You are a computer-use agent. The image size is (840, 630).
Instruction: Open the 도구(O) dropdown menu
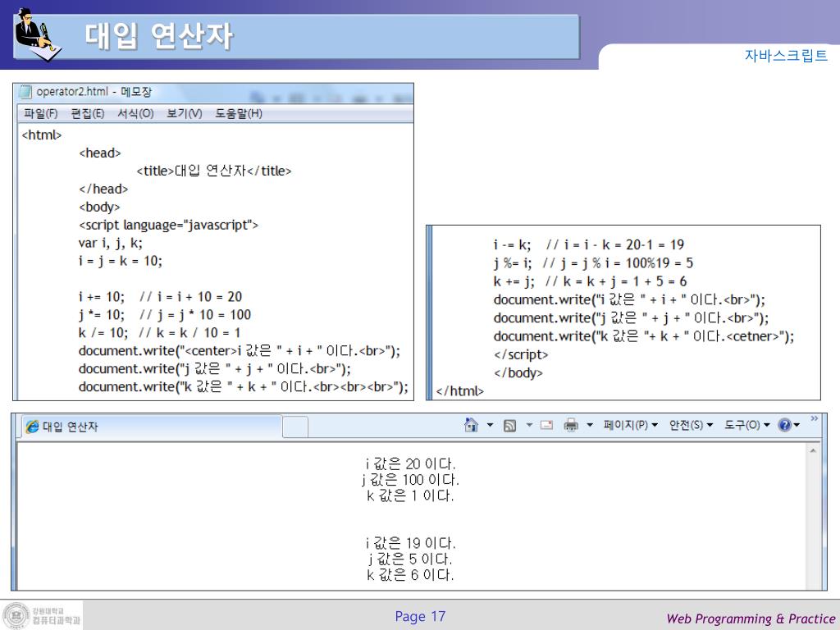[x=746, y=425]
